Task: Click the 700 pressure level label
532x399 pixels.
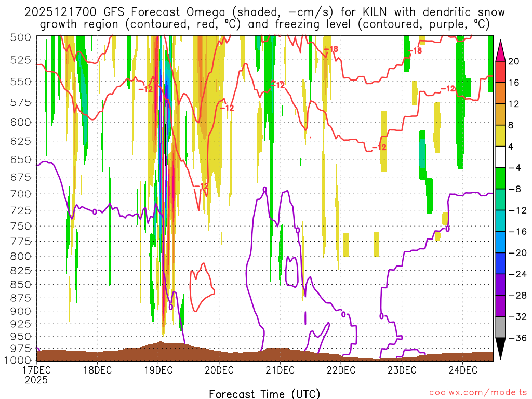Action: coord(21,194)
